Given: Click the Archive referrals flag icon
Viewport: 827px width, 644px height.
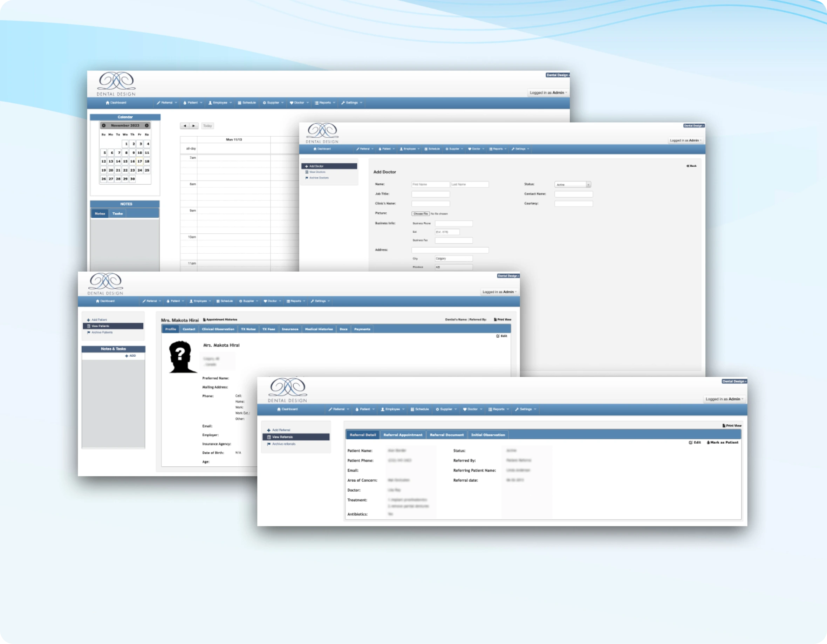Looking at the screenshot, I should click(x=268, y=444).
